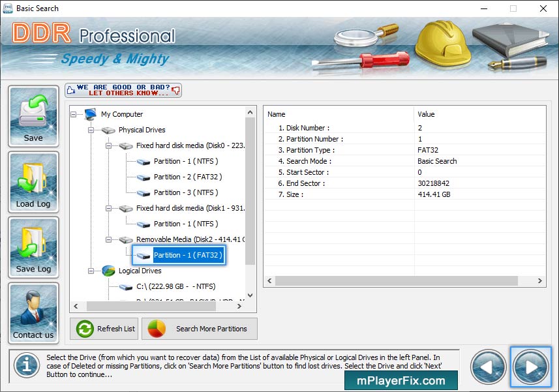Click details panel scroll left arrow

[x=269, y=281]
